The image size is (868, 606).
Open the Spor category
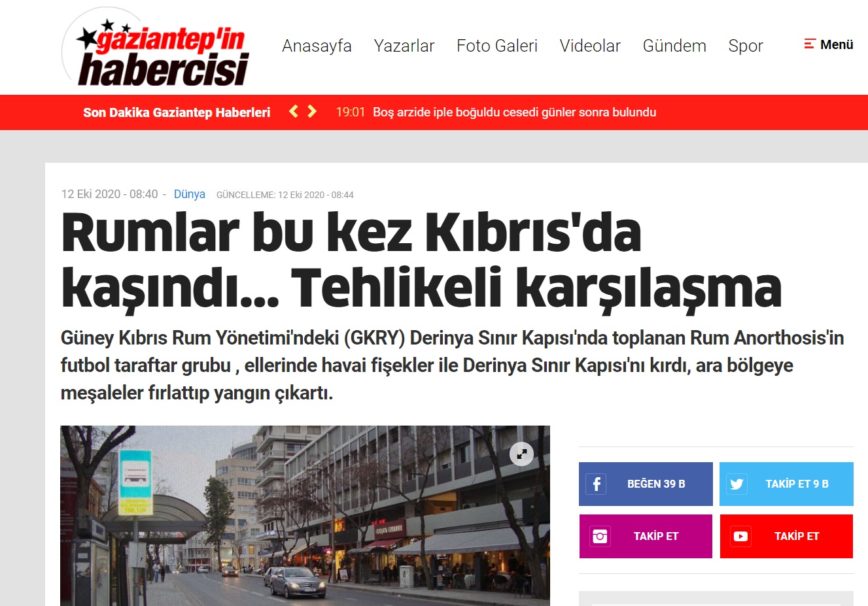coord(746,46)
